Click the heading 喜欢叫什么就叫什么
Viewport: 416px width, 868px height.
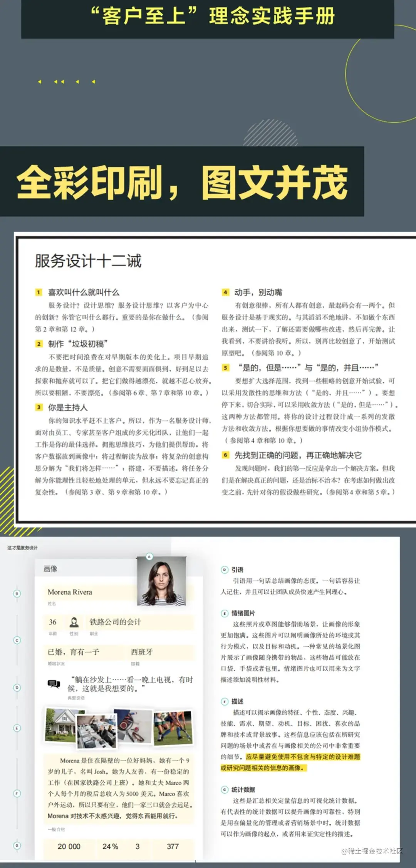pos(84,293)
